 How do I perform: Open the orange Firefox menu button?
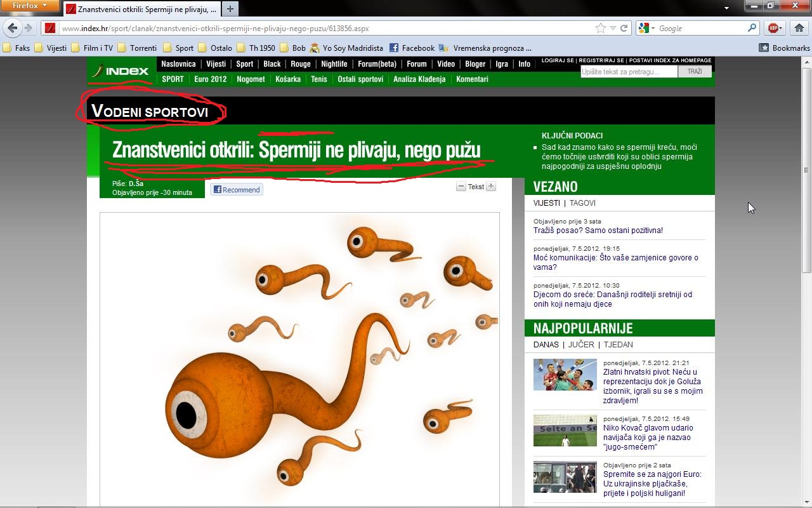click(30, 6)
